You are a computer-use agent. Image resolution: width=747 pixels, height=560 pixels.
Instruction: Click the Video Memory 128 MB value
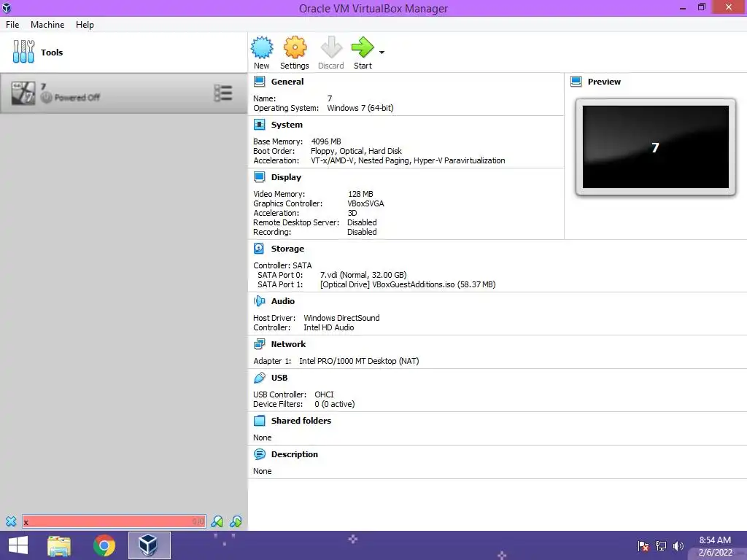(x=360, y=194)
